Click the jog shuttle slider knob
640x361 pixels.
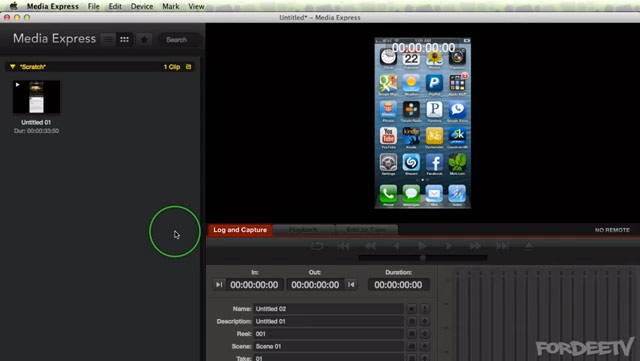click(x=423, y=258)
